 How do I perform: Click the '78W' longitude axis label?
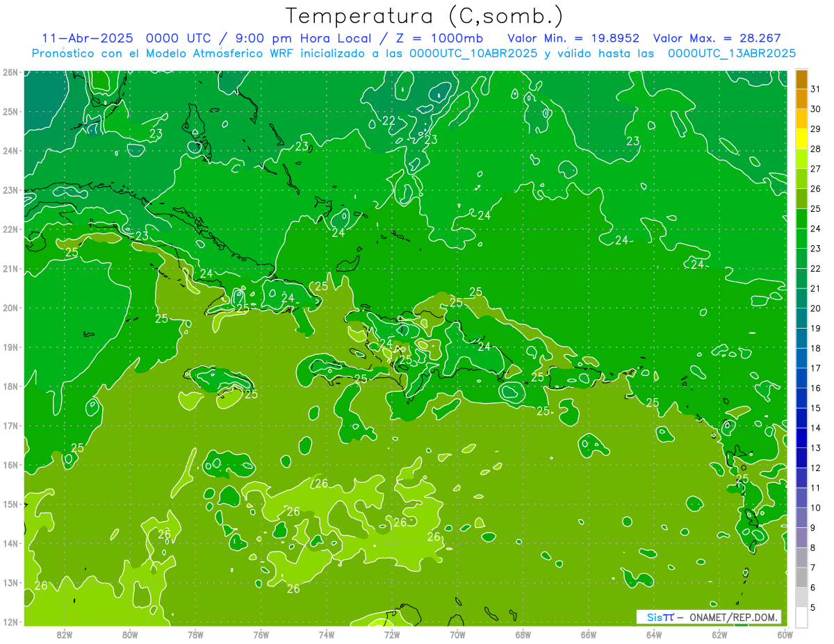tap(195, 634)
